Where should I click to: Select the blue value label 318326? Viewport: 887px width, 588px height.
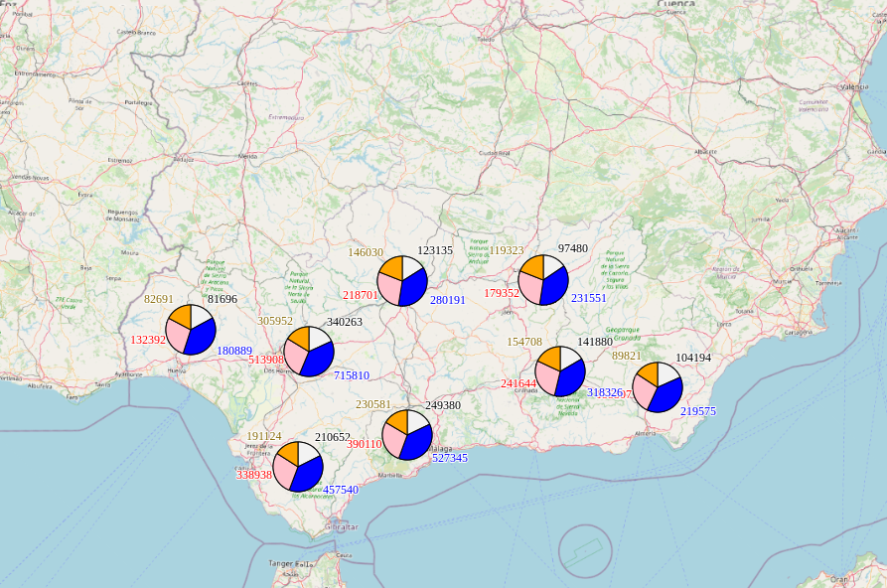click(605, 392)
